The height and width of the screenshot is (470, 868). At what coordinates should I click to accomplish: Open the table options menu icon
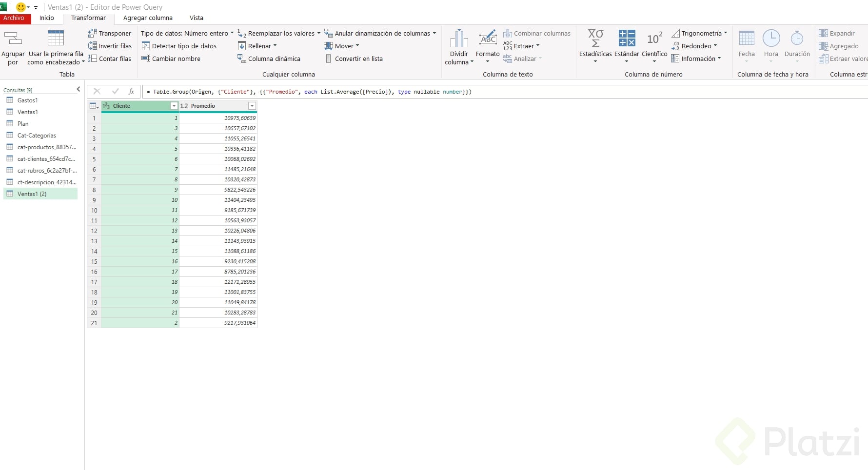[94, 106]
